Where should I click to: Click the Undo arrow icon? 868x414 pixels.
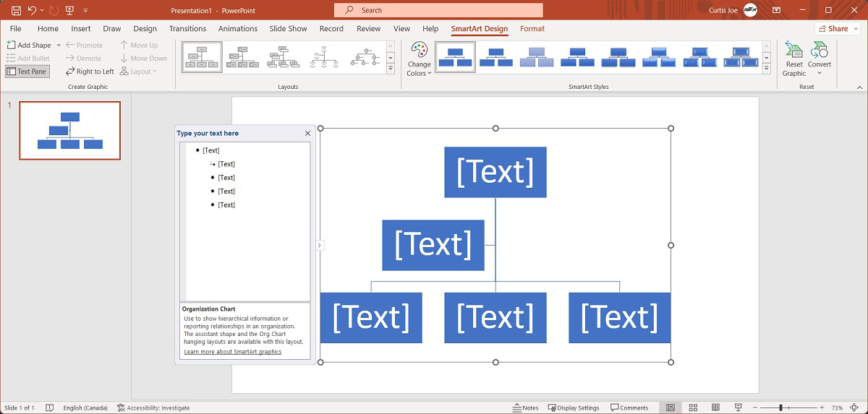point(32,10)
